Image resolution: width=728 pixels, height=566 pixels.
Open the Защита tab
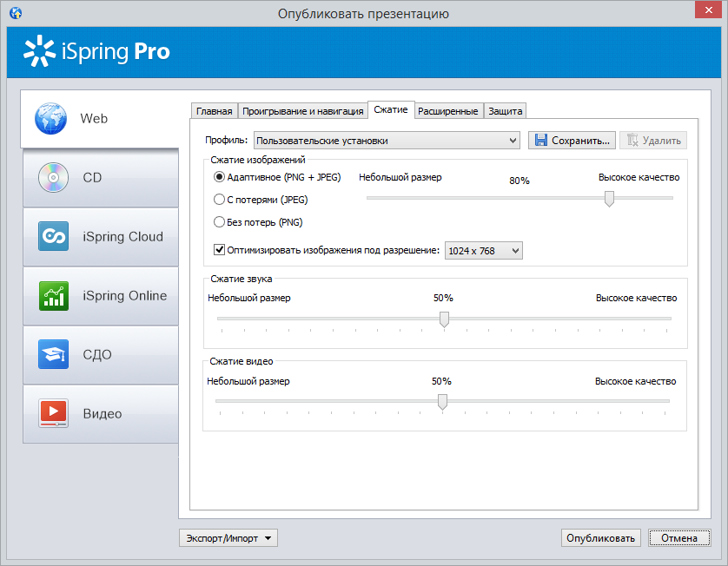(505, 111)
